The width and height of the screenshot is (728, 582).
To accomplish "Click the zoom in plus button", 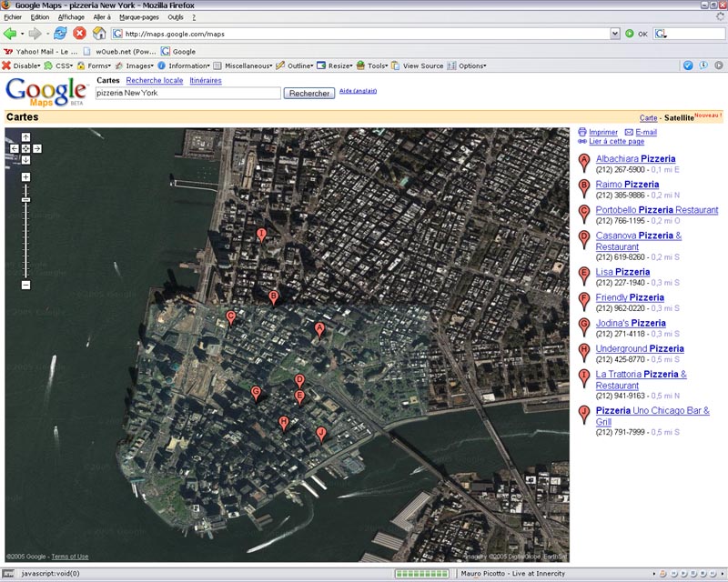I will [x=25, y=176].
